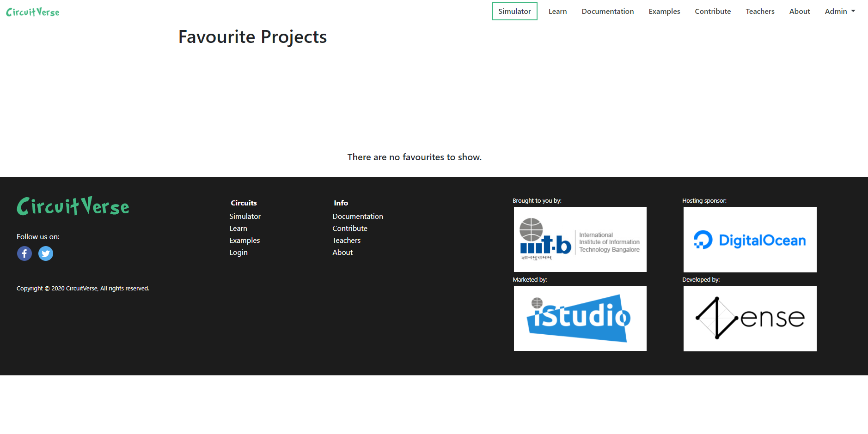The width and height of the screenshot is (868, 434).
Task: Open About in the top navigation
Action: tap(800, 12)
